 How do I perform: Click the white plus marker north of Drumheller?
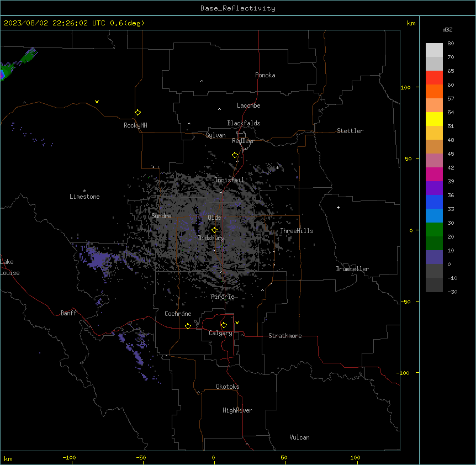point(338,207)
